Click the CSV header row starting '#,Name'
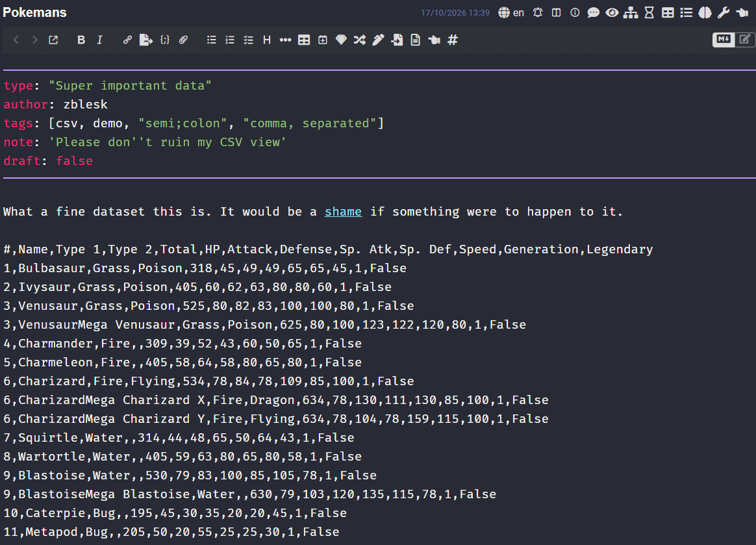 pos(328,249)
